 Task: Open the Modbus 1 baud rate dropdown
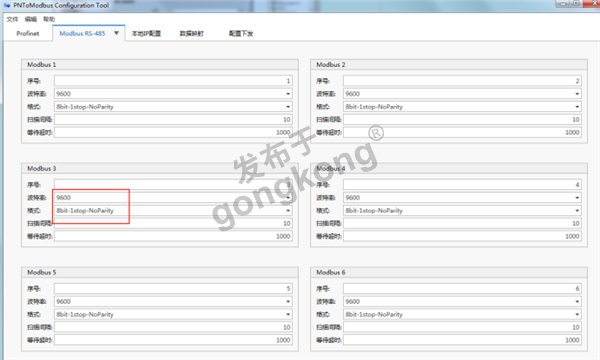tap(173, 94)
